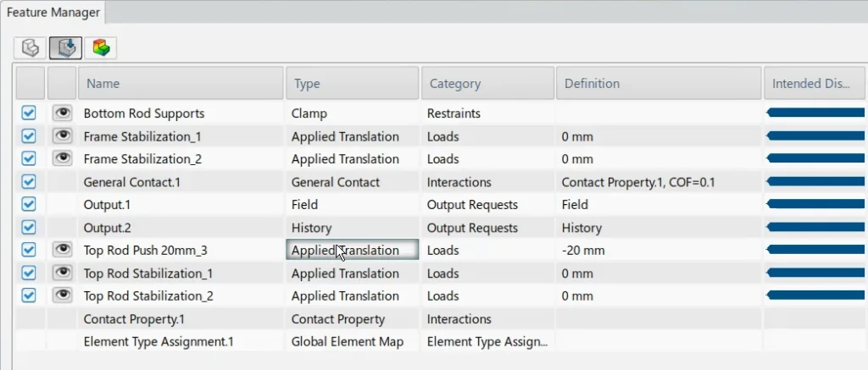Select the Feature Manager tab
This screenshot has width=868, height=370.
tap(53, 13)
